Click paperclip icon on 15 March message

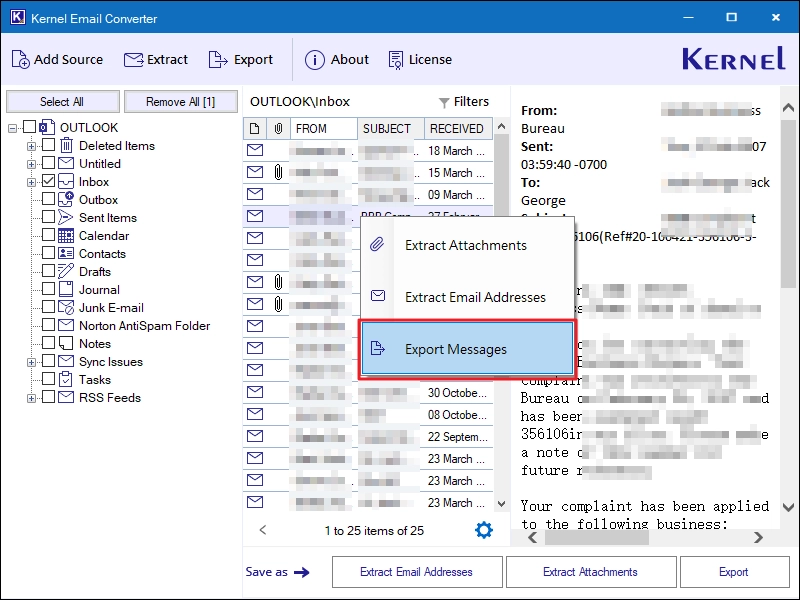(x=278, y=172)
